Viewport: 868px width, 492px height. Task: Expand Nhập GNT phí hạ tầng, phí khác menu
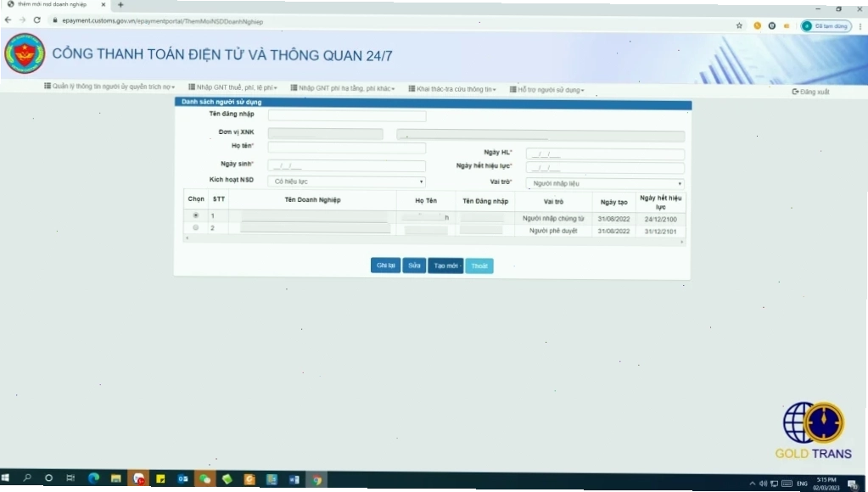pos(343,88)
